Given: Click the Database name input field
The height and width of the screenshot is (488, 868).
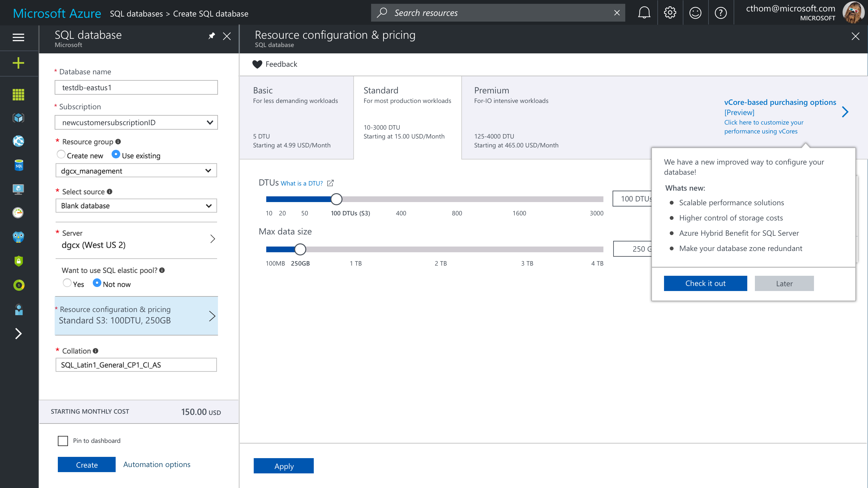Looking at the screenshot, I should point(136,87).
